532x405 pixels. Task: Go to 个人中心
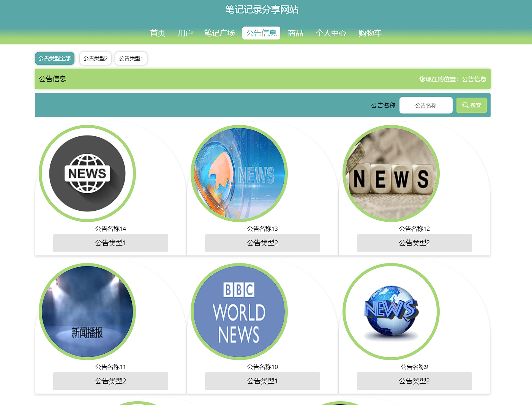pos(331,33)
